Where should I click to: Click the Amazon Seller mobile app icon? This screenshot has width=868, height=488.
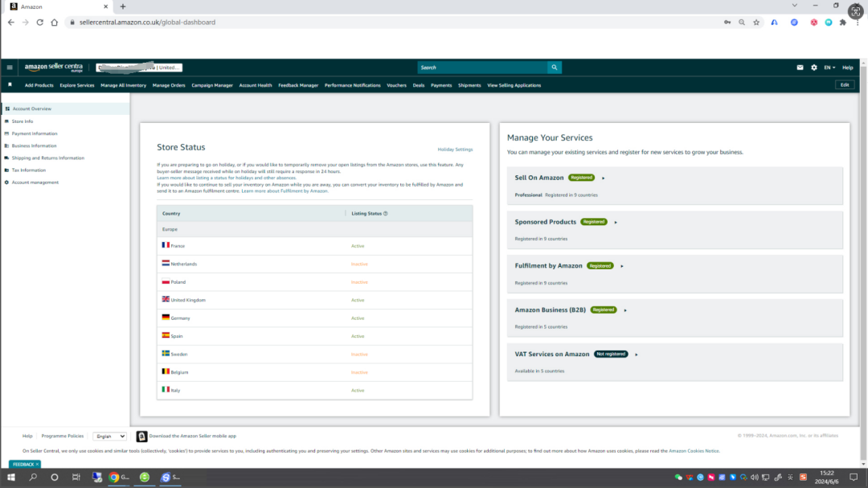point(141,437)
